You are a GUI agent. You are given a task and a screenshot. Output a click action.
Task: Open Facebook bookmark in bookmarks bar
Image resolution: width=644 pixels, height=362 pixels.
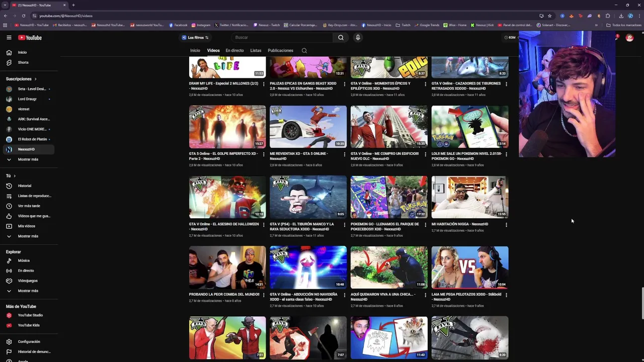[178, 25]
